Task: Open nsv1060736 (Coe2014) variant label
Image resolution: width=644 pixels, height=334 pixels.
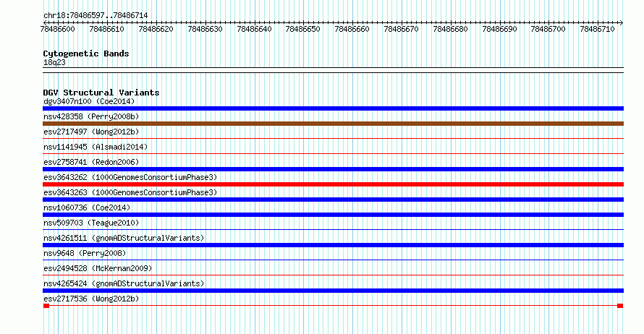Action: 87,207
